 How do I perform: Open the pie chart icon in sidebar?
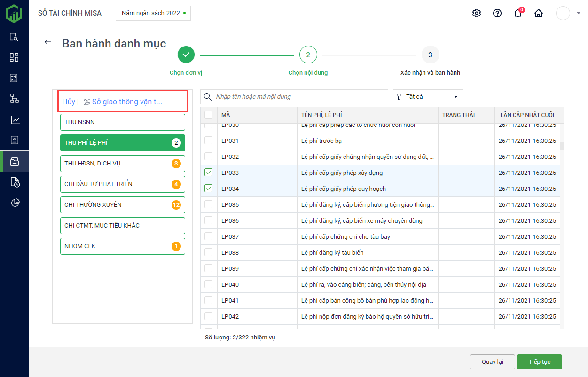click(x=14, y=203)
